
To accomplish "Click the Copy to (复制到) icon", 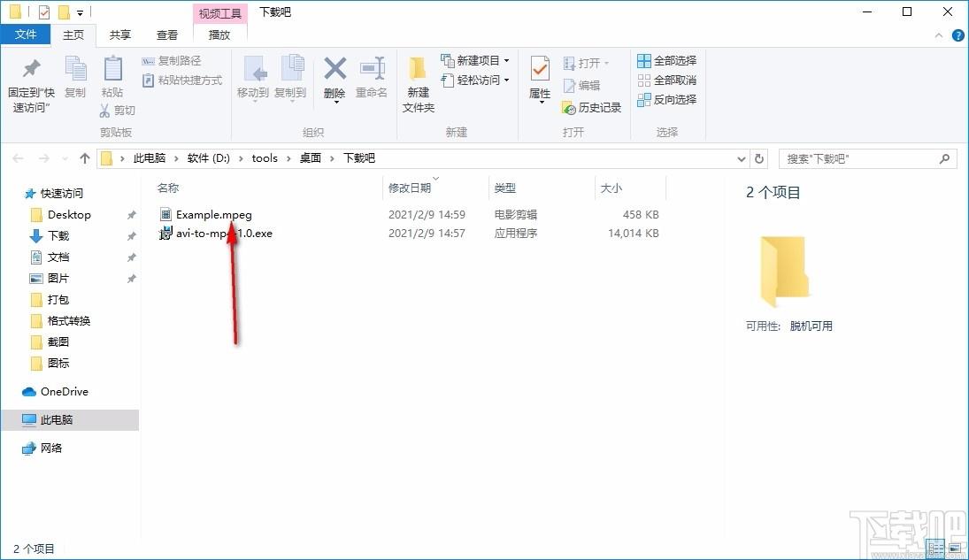I will (292, 69).
